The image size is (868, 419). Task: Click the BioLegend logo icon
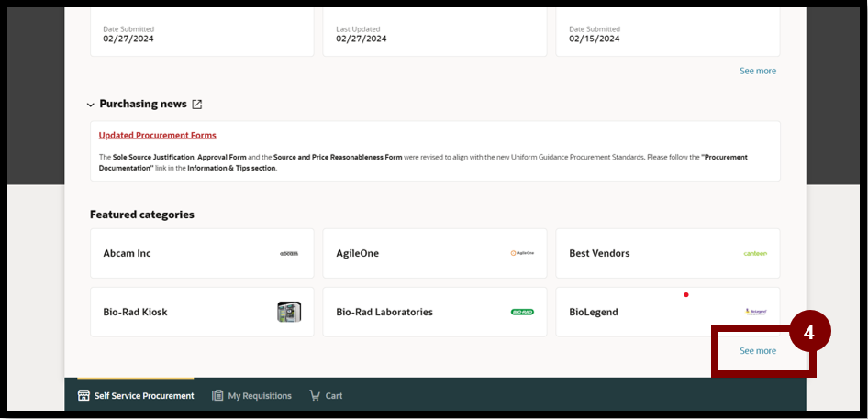tap(756, 312)
